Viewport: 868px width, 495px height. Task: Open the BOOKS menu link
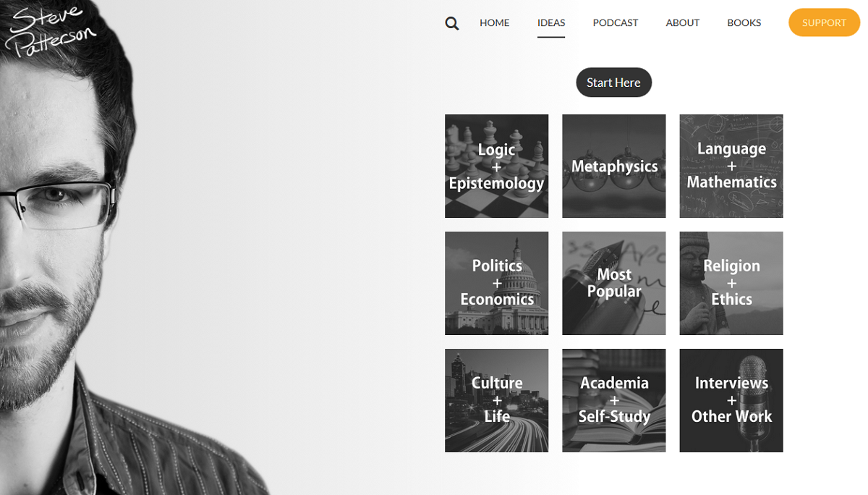(x=744, y=22)
